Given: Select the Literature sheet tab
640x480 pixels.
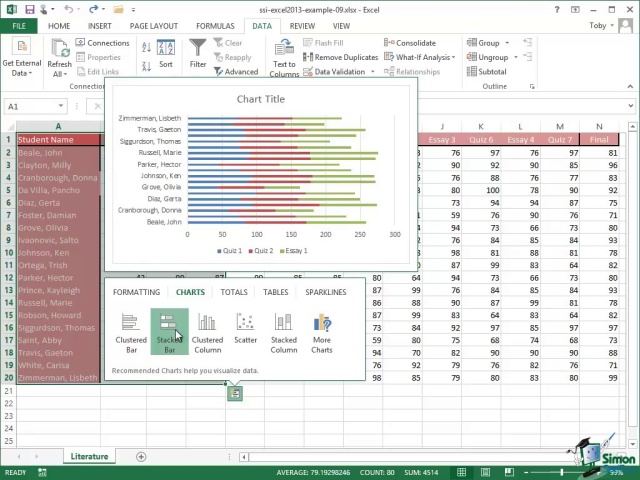Looking at the screenshot, I should click(x=89, y=457).
